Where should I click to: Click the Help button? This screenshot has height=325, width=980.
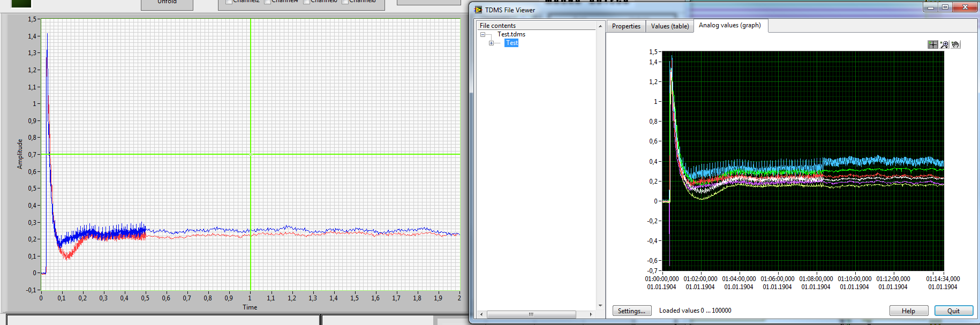pyautogui.click(x=909, y=311)
